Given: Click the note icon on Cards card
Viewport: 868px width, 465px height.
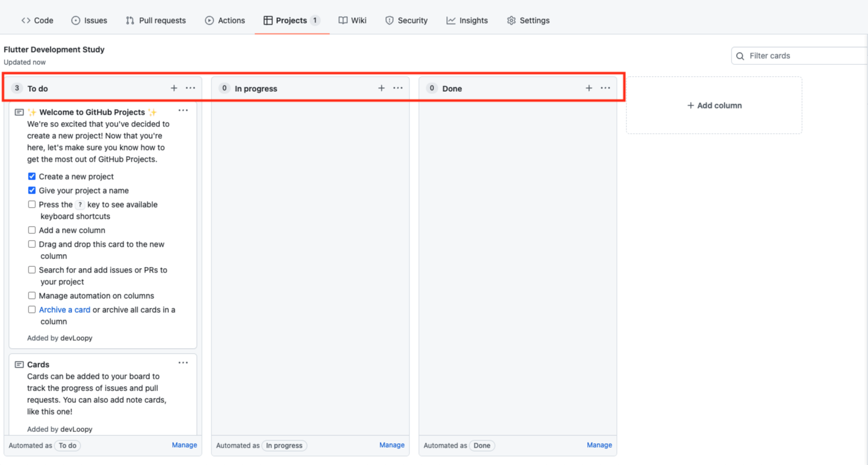Looking at the screenshot, I should (19, 364).
